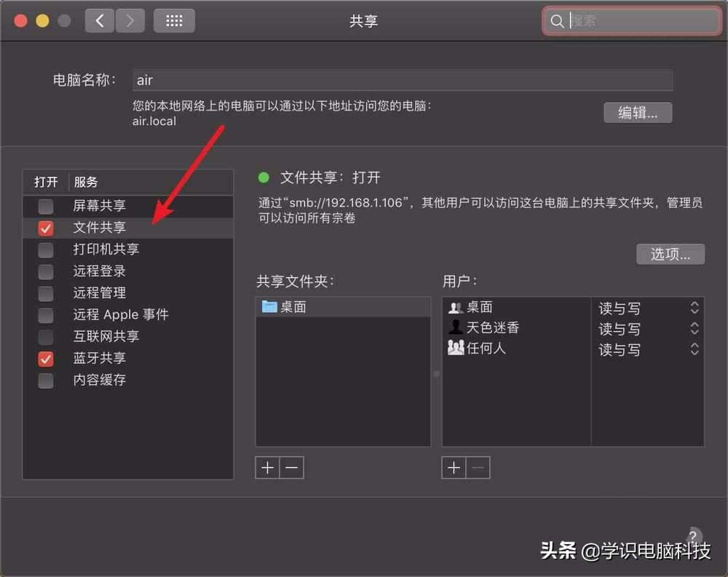The width and height of the screenshot is (728, 577).
Task: Click the red close window button
Action: tap(20, 21)
